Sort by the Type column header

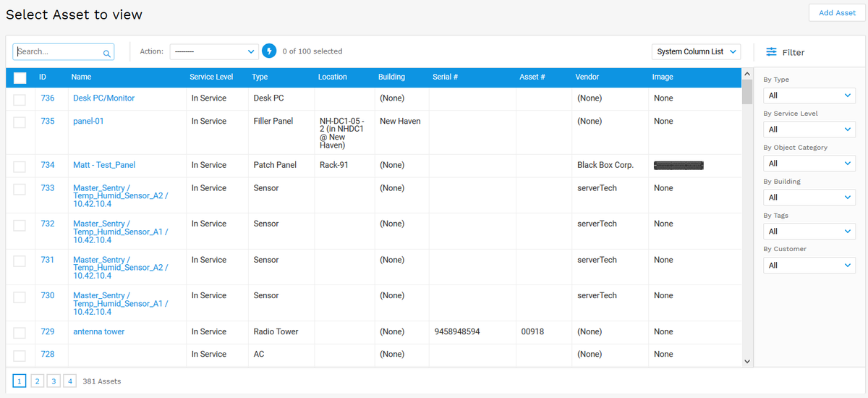(260, 77)
